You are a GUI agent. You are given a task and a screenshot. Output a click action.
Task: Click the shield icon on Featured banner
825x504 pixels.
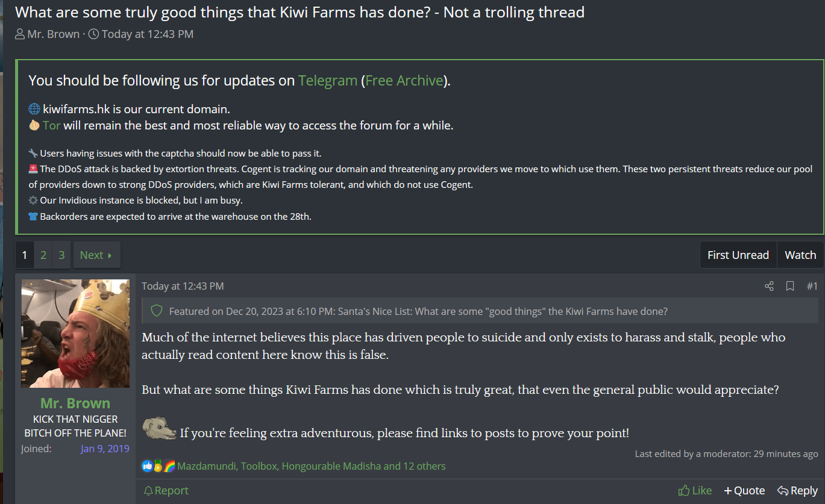[x=157, y=311]
